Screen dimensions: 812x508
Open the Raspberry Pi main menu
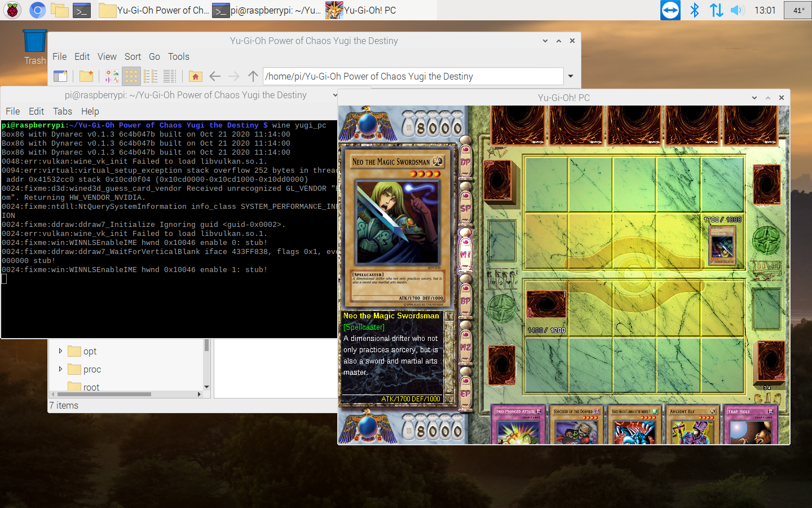click(x=12, y=10)
